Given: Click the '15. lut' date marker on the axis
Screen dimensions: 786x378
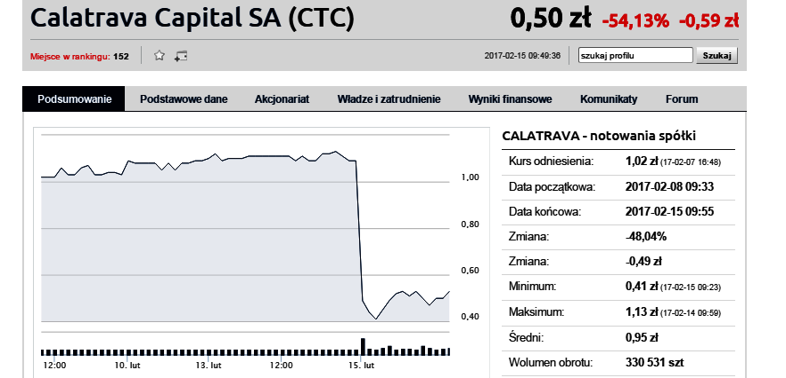Looking at the screenshot, I should [363, 365].
